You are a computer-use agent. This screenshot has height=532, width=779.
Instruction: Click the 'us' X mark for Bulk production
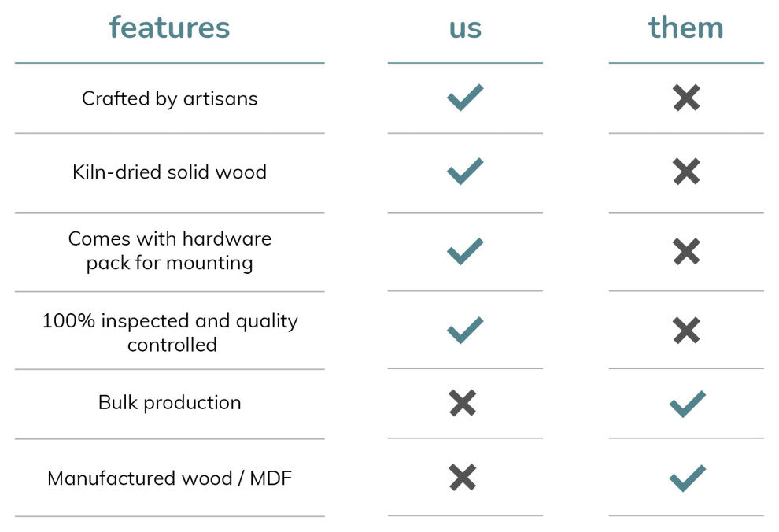coord(463,403)
